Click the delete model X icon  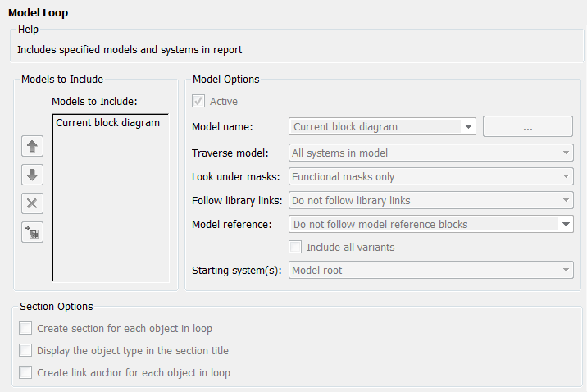[x=34, y=204]
